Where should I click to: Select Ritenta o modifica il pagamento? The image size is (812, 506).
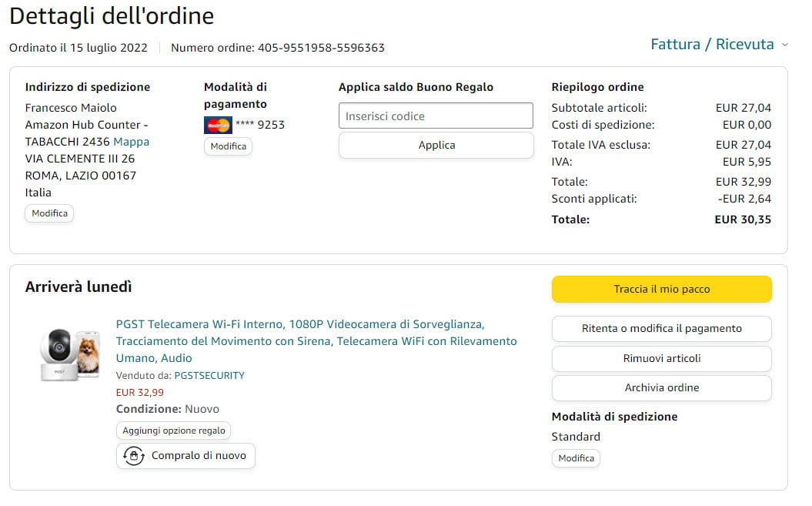click(x=661, y=329)
